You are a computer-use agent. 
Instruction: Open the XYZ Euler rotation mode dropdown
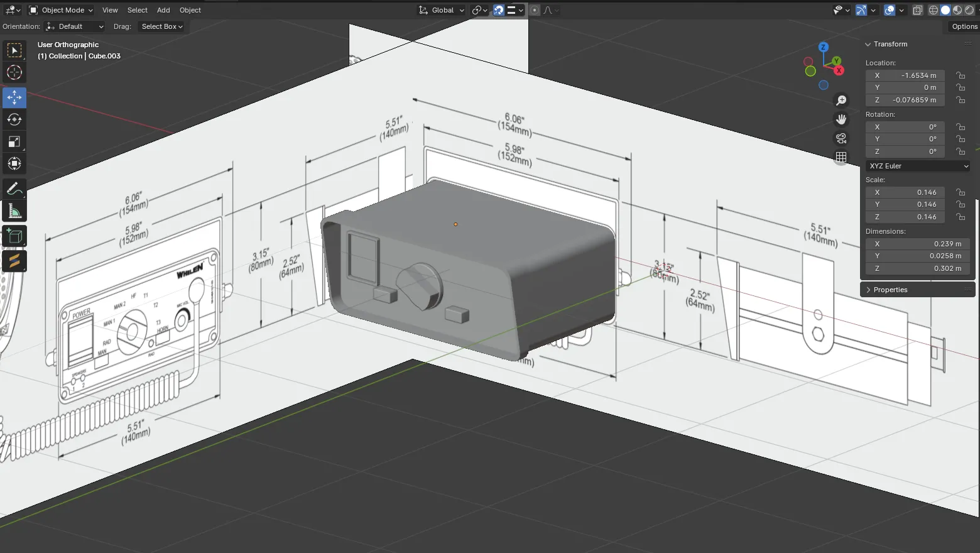coord(918,166)
